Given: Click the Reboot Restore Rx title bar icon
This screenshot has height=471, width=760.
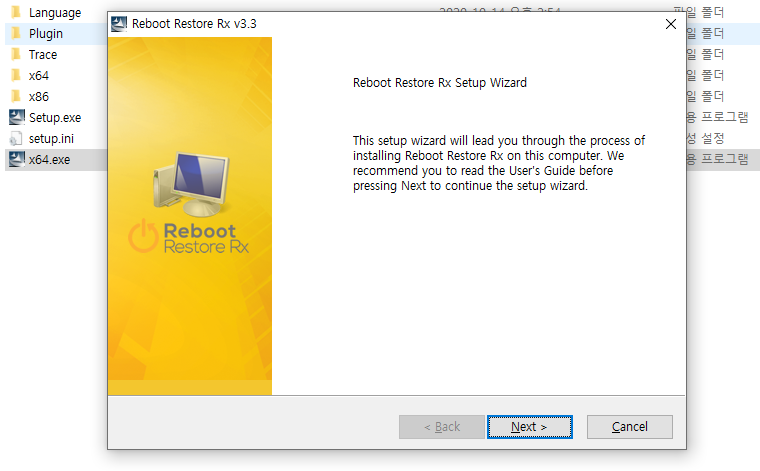Looking at the screenshot, I should click(x=119, y=24).
